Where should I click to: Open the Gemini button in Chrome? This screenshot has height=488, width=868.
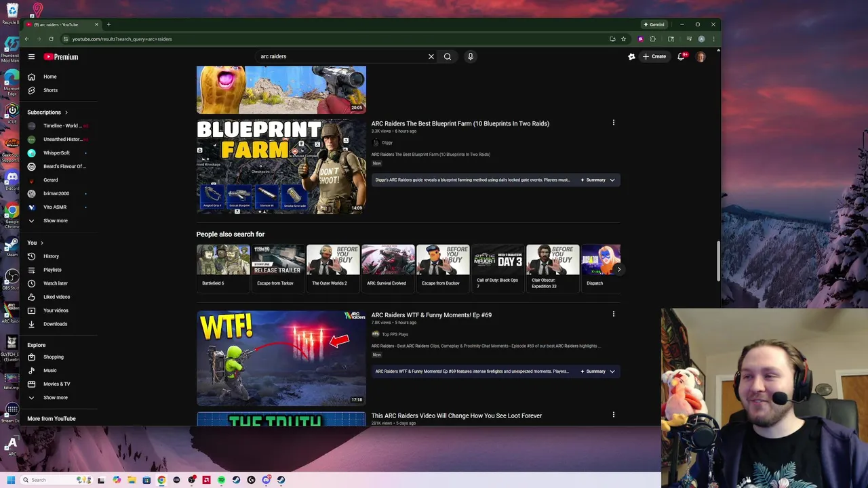tap(654, 24)
